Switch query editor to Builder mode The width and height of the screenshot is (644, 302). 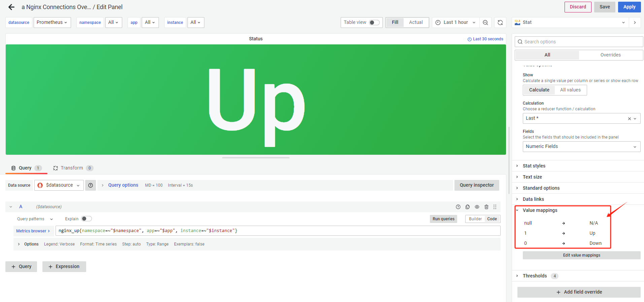tap(475, 219)
